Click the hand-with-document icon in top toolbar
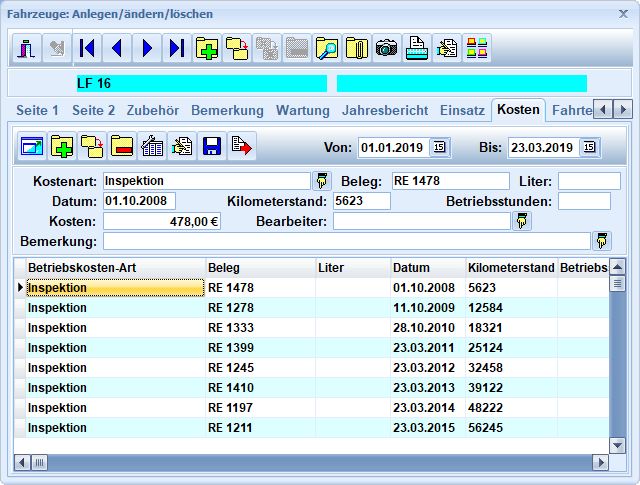This screenshot has height=485, width=640. [447, 49]
